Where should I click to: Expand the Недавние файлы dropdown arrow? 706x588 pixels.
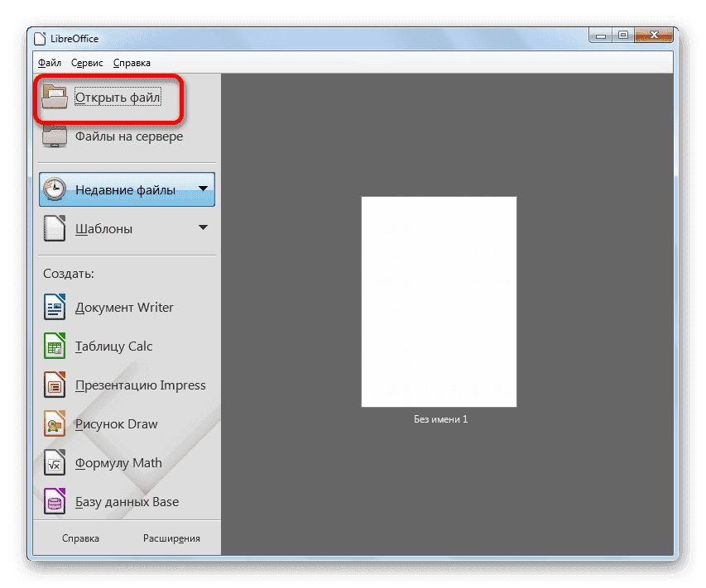tap(204, 189)
